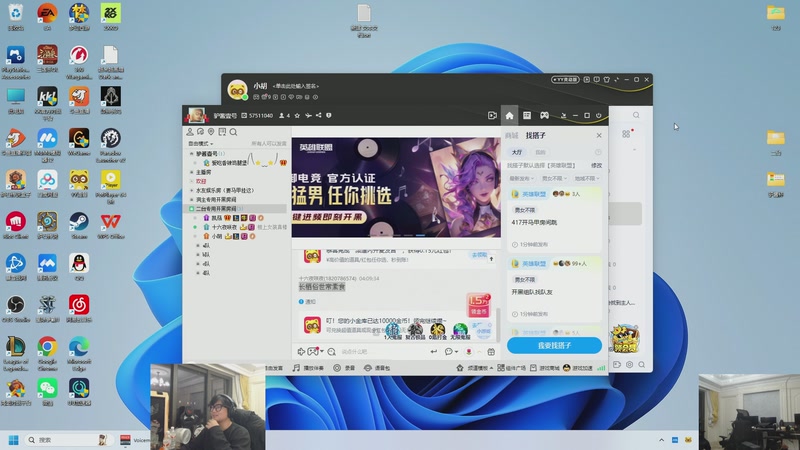Click the 去领取 button in chat notice
Viewport: 800px width, 450px height.
(x=479, y=255)
